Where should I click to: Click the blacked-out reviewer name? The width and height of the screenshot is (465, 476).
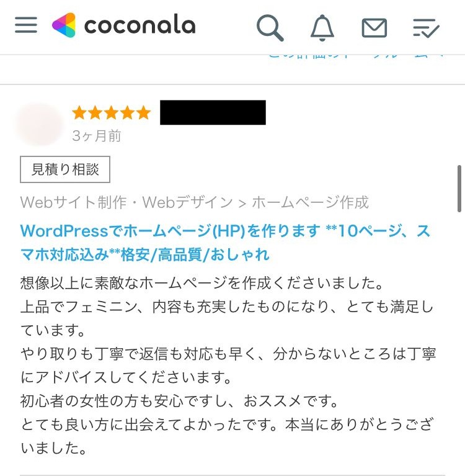coord(213,112)
